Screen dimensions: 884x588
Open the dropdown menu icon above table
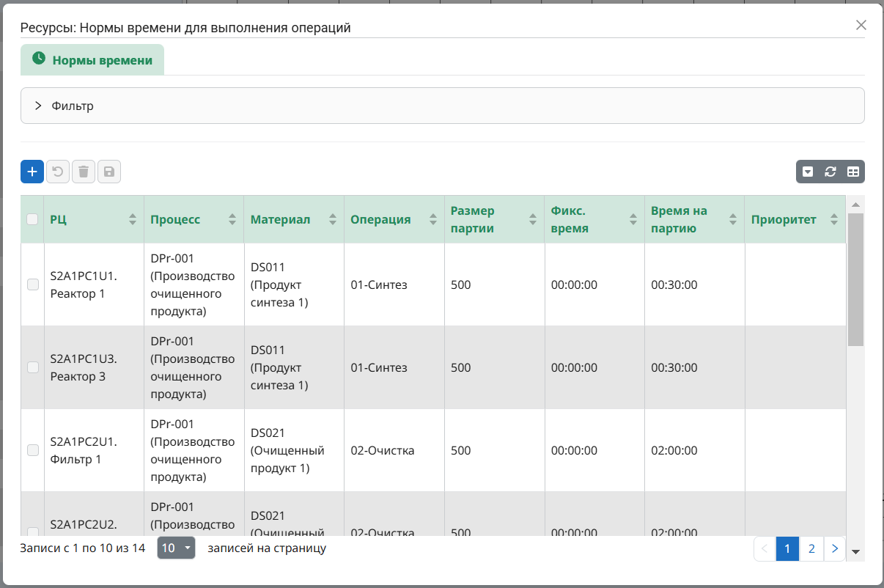808,172
